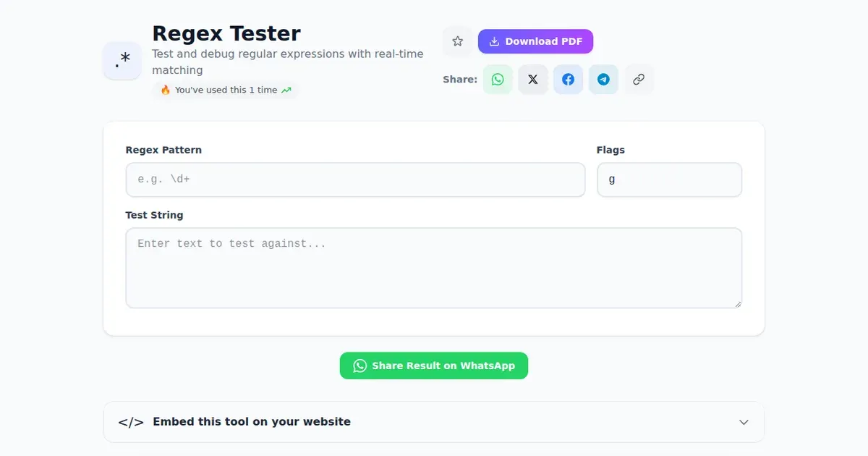Viewport: 868px width, 456px height.
Task: Click the Regex Tester heading
Action: [226, 33]
